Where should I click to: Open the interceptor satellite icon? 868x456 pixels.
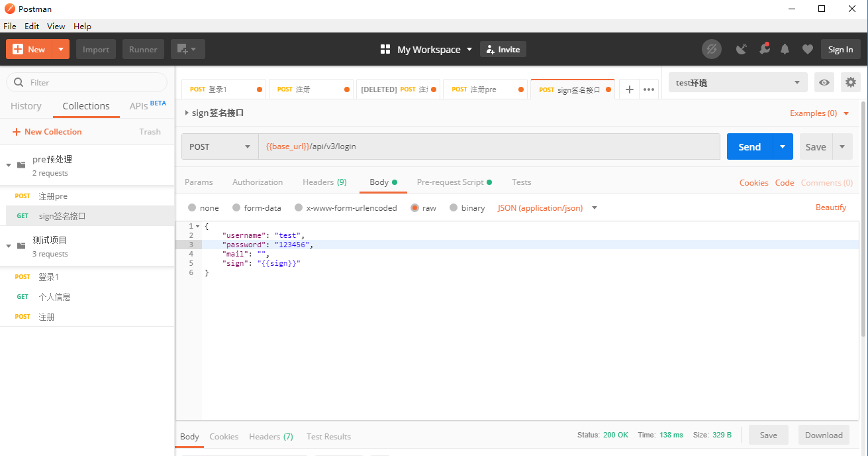742,50
